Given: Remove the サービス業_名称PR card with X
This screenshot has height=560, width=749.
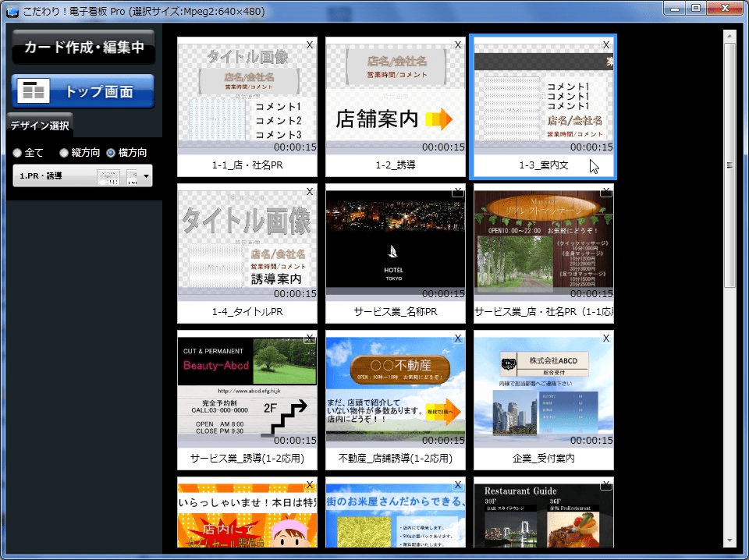Looking at the screenshot, I should [x=458, y=191].
